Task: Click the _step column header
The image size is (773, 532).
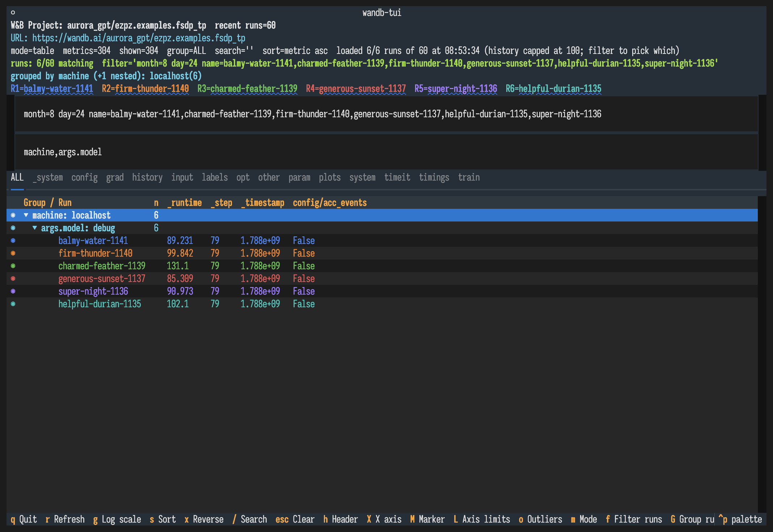Action: tap(221, 203)
